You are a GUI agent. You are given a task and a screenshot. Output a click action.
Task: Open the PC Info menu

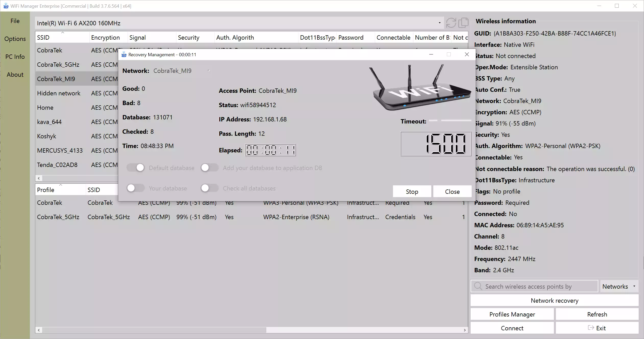click(x=15, y=57)
